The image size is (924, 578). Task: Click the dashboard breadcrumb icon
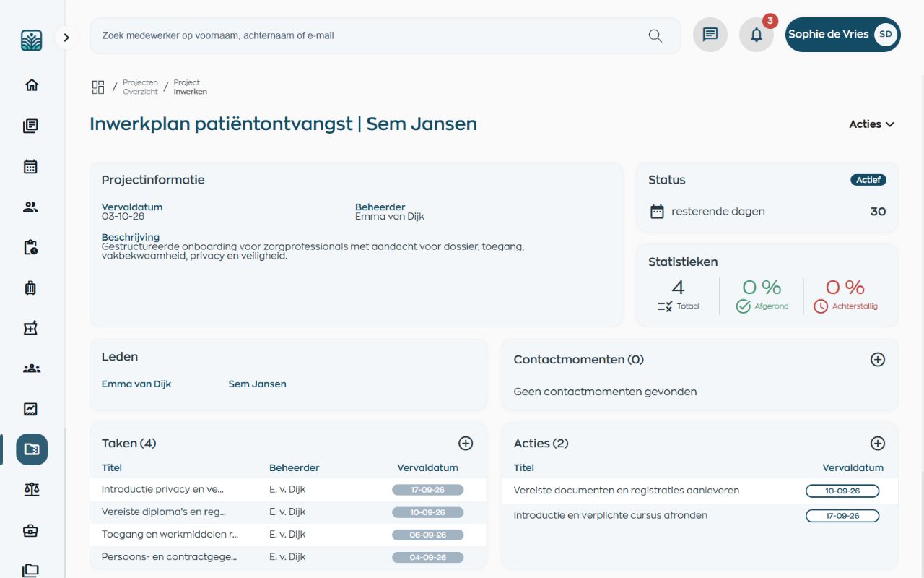click(98, 87)
